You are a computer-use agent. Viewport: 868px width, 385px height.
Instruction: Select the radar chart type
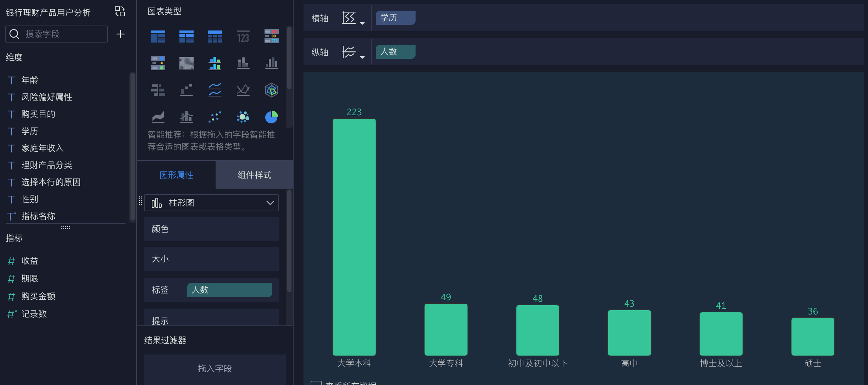pyautogui.click(x=272, y=90)
